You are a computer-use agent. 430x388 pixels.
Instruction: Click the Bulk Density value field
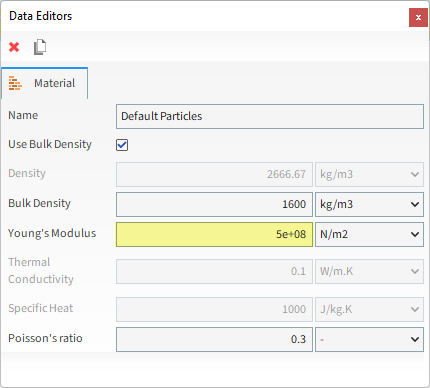tap(214, 204)
